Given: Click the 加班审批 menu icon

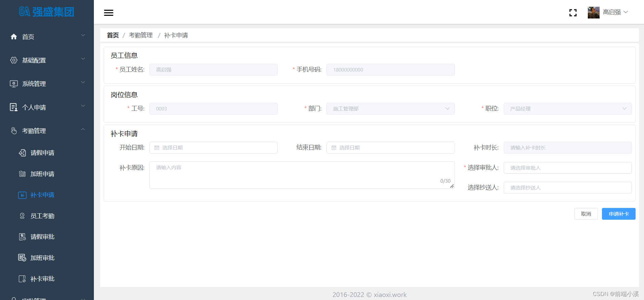Looking at the screenshot, I should click(x=22, y=258).
